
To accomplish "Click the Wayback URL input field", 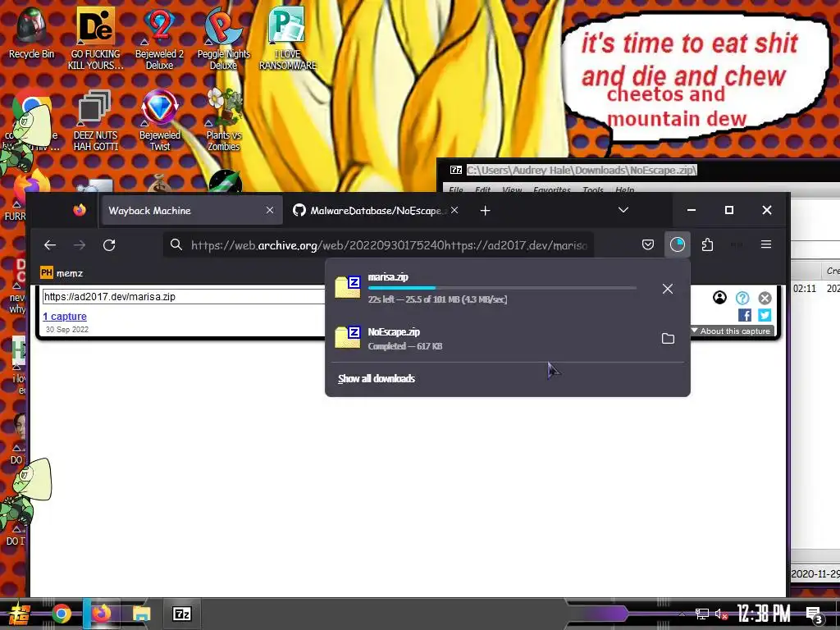I will pos(183,297).
